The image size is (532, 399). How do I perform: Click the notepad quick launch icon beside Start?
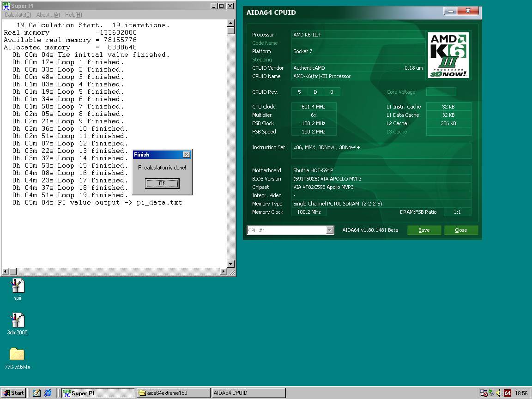[x=36, y=393]
